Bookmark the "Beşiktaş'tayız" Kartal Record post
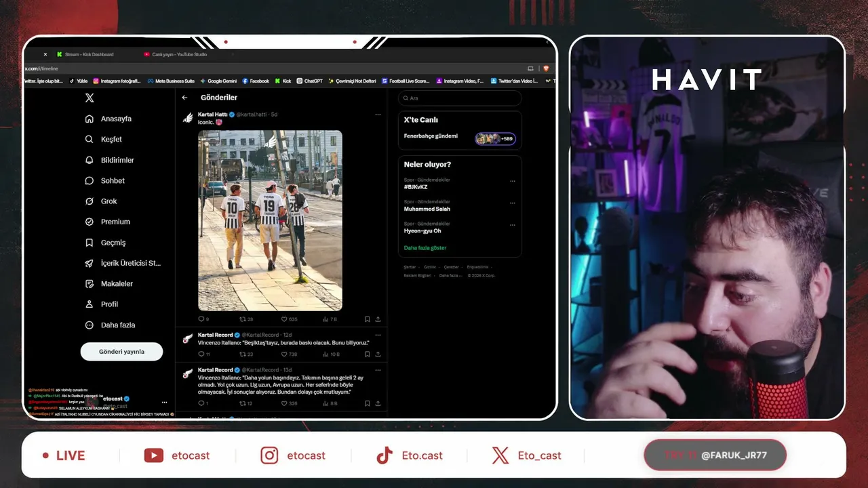Viewport: 868px width, 488px height. 367,354
